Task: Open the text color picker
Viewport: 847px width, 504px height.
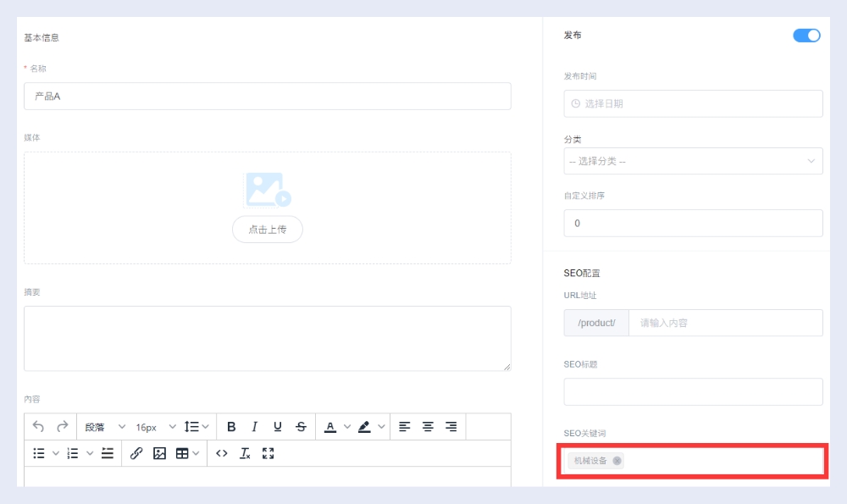Action: point(330,427)
